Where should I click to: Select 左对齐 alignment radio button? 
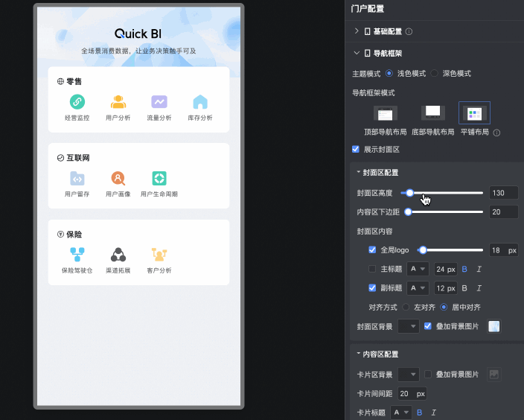click(x=406, y=307)
